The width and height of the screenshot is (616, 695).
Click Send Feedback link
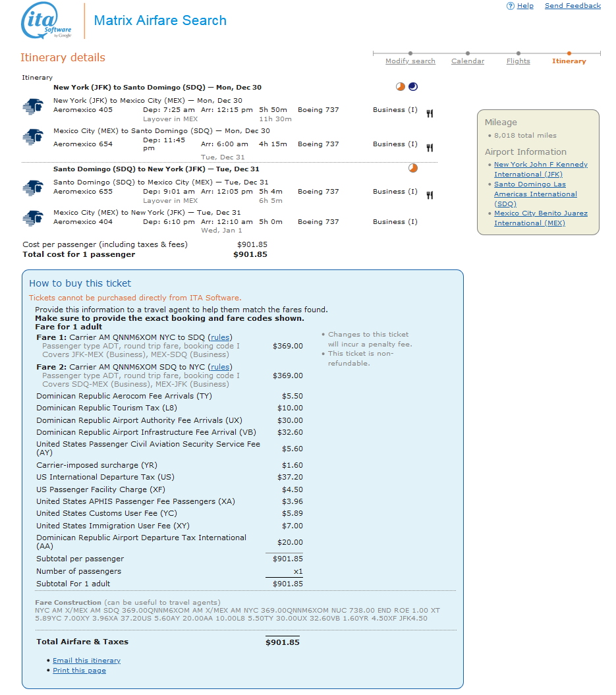click(x=573, y=6)
